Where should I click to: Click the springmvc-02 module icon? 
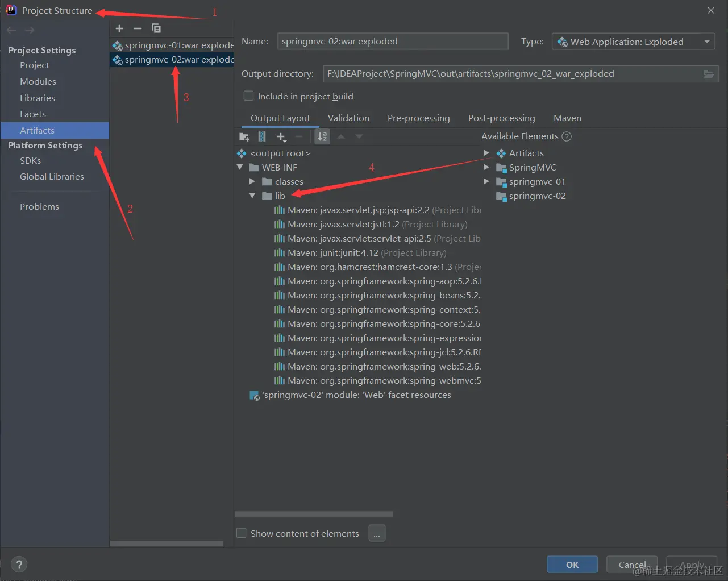501,196
